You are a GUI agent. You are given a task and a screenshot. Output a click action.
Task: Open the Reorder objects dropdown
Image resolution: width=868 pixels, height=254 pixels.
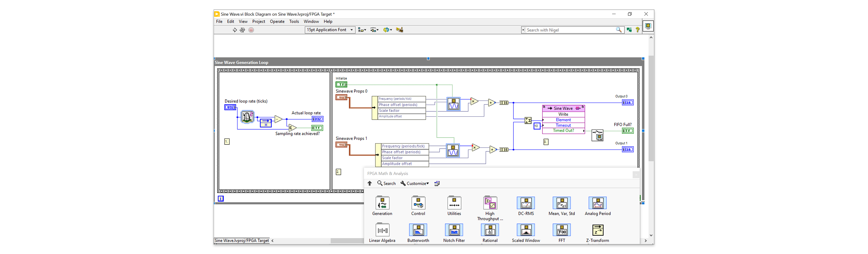387,30
